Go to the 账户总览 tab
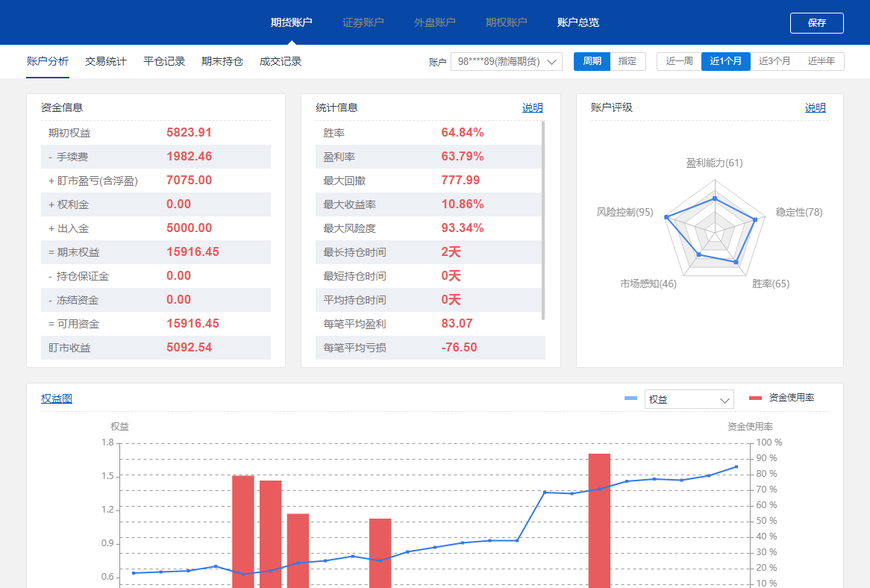 point(578,22)
